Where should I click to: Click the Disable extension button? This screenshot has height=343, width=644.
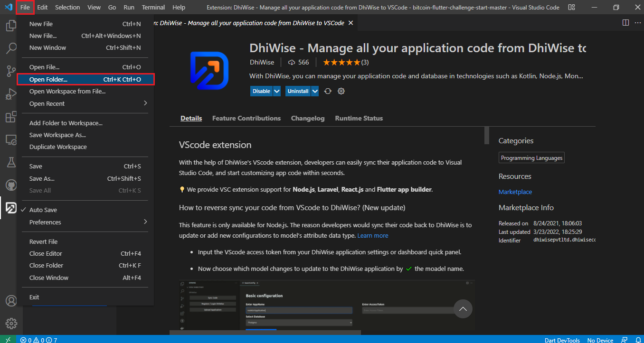pos(261,91)
